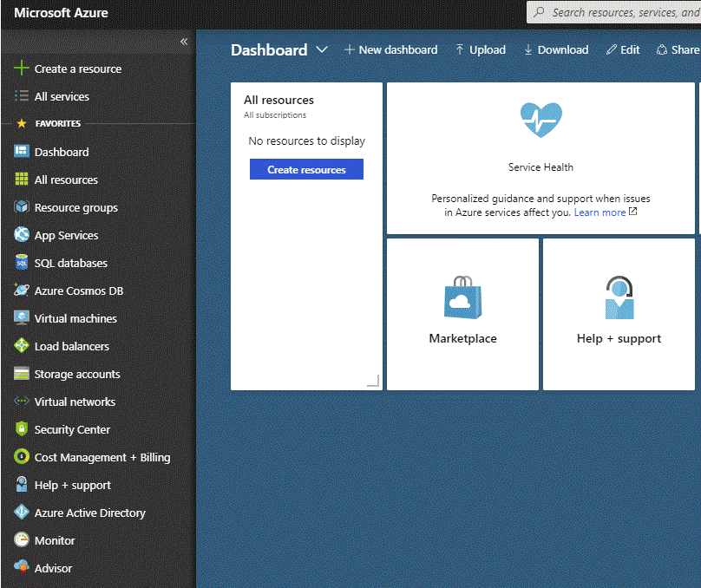Open the Learn more link
This screenshot has height=588, width=701.
pyautogui.click(x=599, y=212)
